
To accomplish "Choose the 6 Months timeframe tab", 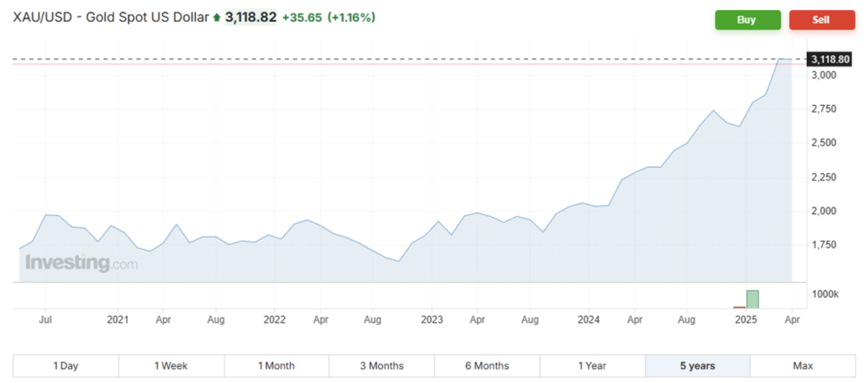I will coord(487,366).
